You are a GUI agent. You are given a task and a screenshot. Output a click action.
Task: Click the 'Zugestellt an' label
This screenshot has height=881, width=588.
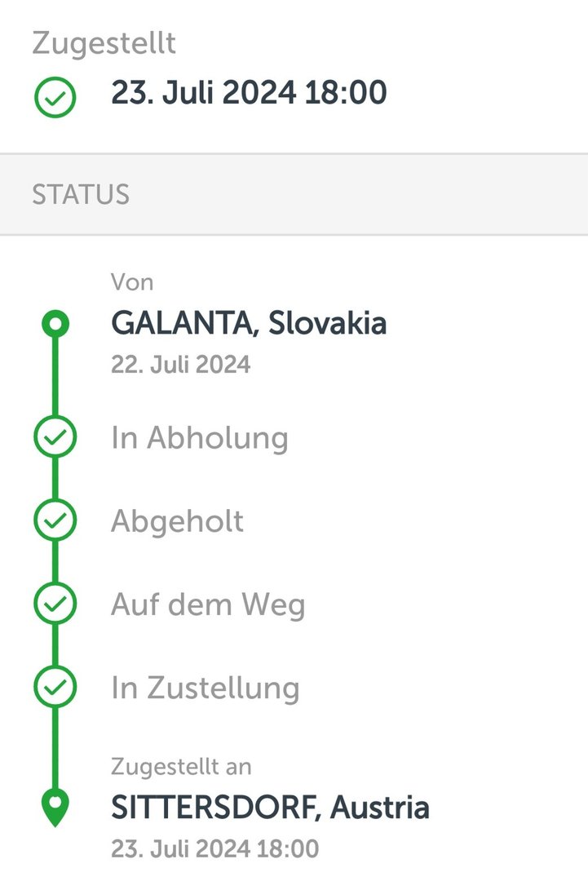(x=181, y=766)
